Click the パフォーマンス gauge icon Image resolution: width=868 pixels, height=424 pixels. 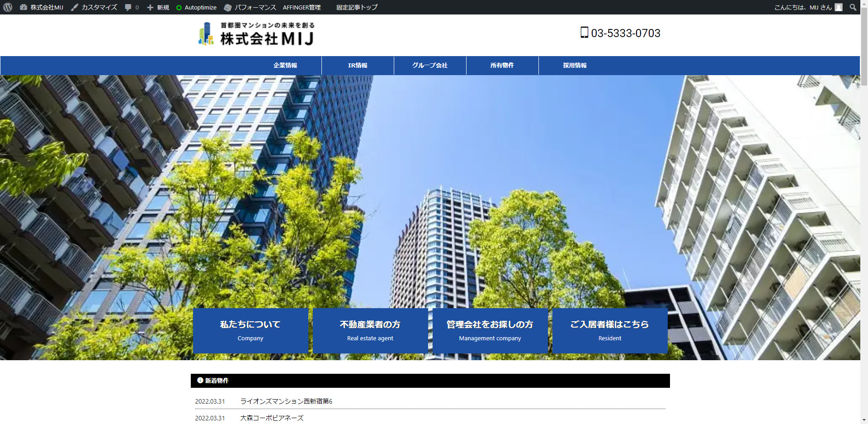click(228, 7)
